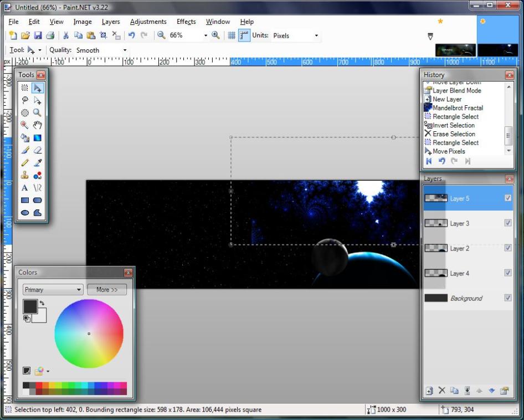Click the primary color swatch
The width and height of the screenshot is (524, 420).
click(x=30, y=306)
